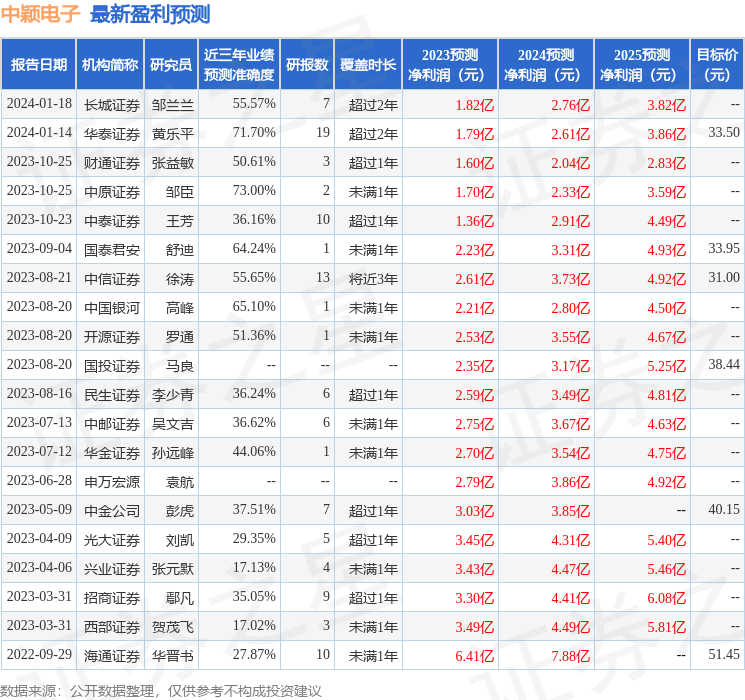This screenshot has height=700, width=745.
Task: Click analyst 贺茂飞 cell
Action: 172,627
